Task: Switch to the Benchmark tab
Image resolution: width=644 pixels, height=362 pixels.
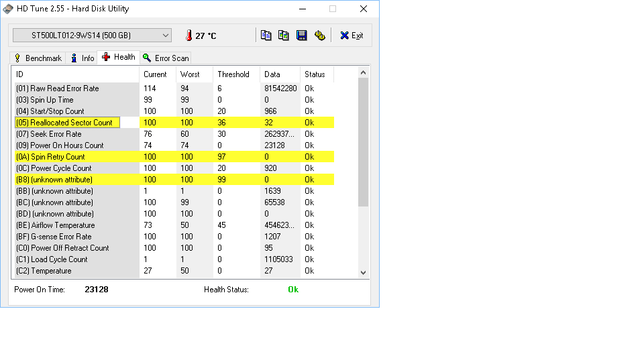Action: pyautogui.click(x=38, y=58)
